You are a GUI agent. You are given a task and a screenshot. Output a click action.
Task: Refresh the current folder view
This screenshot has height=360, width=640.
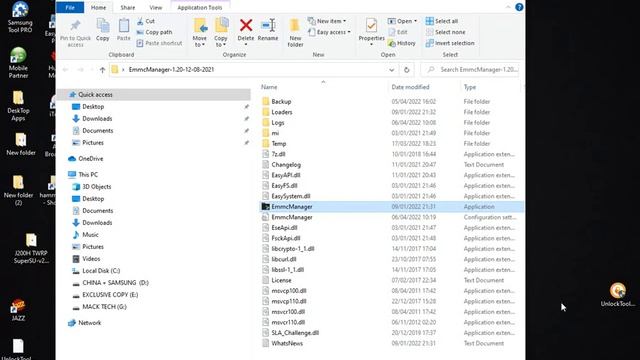tap(407, 70)
